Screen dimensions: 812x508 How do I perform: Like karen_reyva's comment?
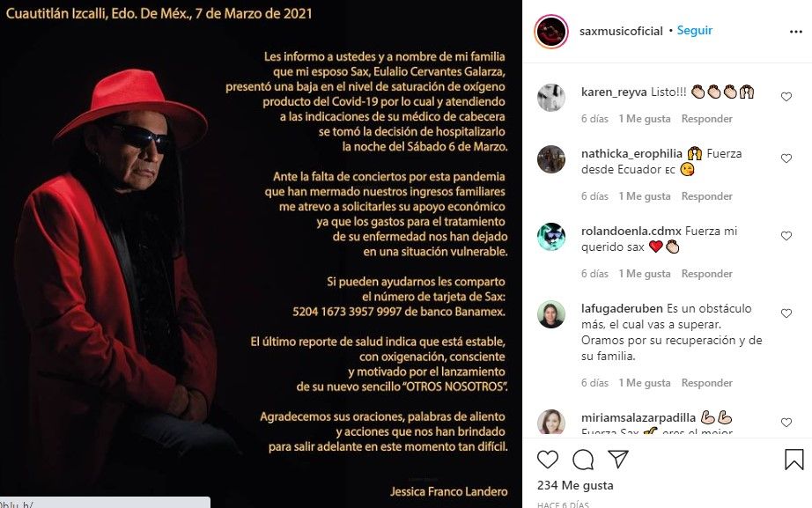(786, 97)
